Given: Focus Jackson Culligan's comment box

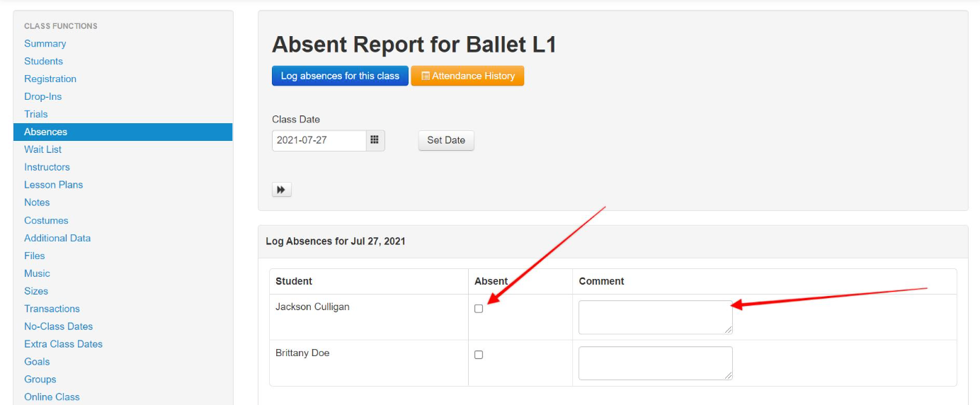Looking at the screenshot, I should (656, 317).
